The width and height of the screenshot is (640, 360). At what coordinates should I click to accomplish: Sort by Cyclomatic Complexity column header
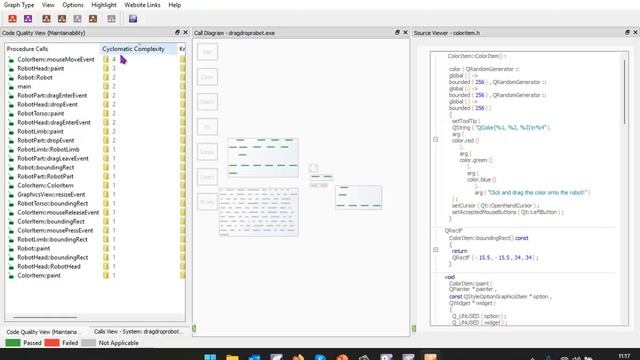138,49
